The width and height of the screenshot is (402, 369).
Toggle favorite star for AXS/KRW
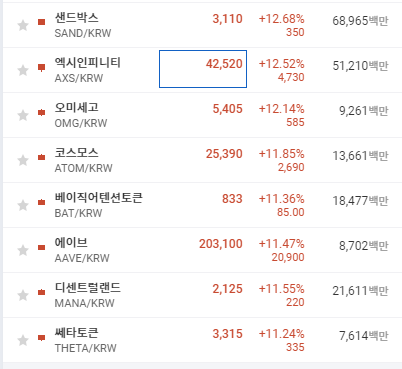tap(23, 70)
